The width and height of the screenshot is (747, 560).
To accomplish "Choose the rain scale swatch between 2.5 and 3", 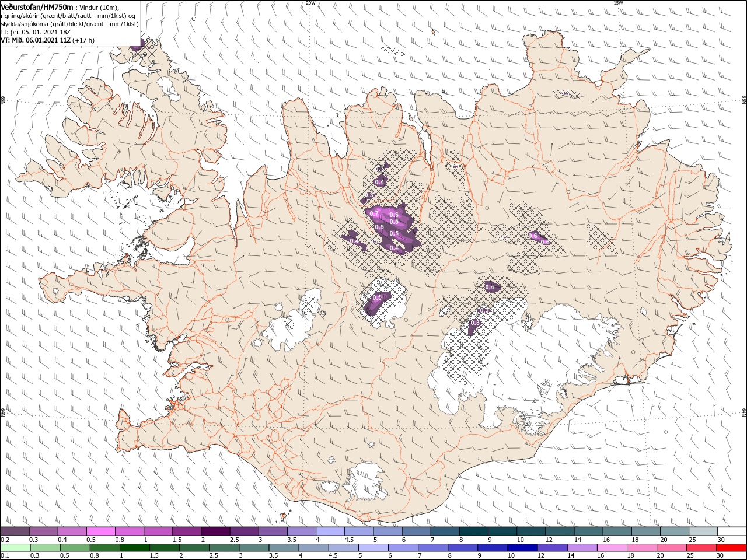I will (x=224, y=548).
